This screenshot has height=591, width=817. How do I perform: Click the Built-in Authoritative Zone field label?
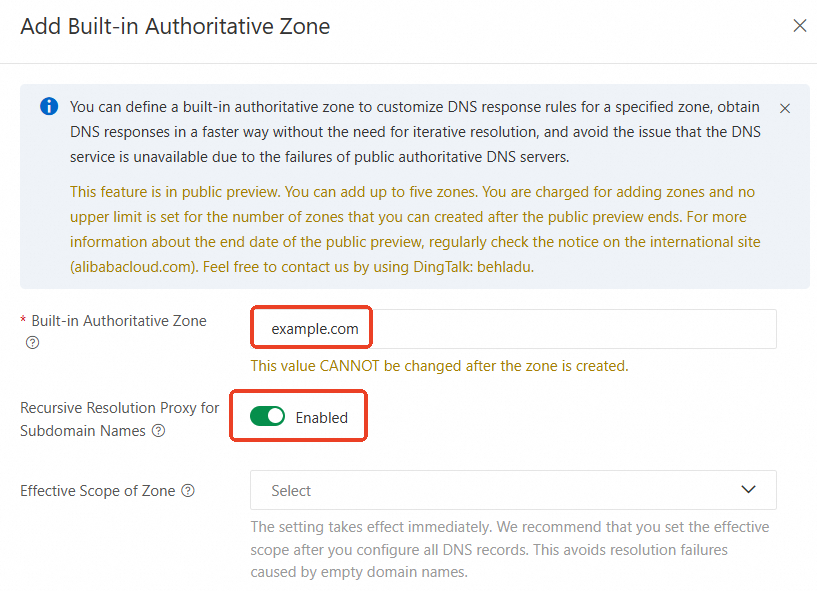(x=118, y=321)
